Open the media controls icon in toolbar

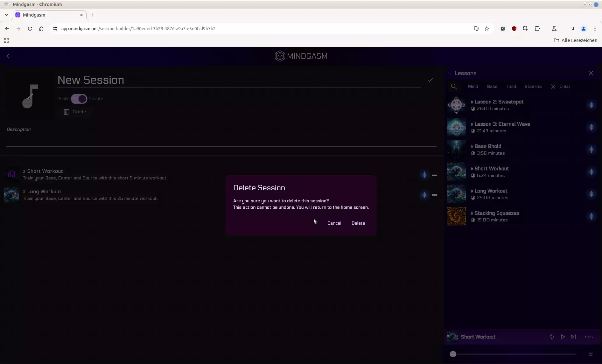coord(572,29)
